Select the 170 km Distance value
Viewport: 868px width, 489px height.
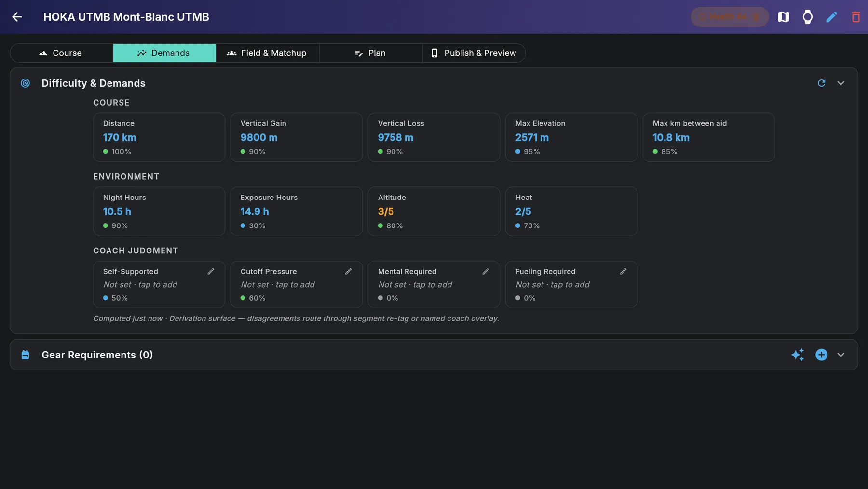click(x=120, y=138)
